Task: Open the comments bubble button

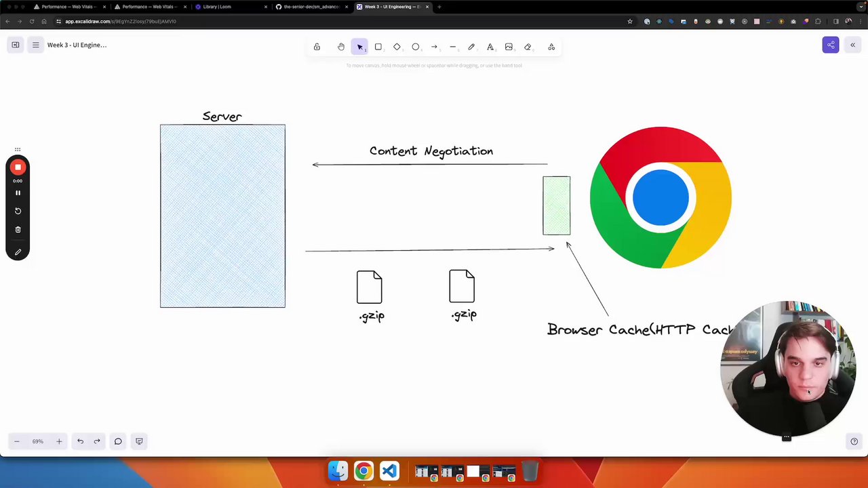Action: pos(118,441)
